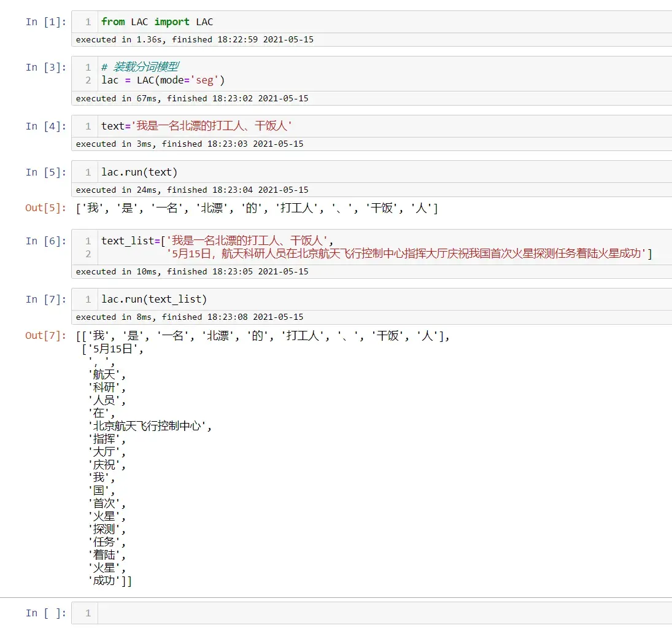Select the In [6]: prompt label
Viewport: 672px width, 628px height.
click(x=46, y=241)
